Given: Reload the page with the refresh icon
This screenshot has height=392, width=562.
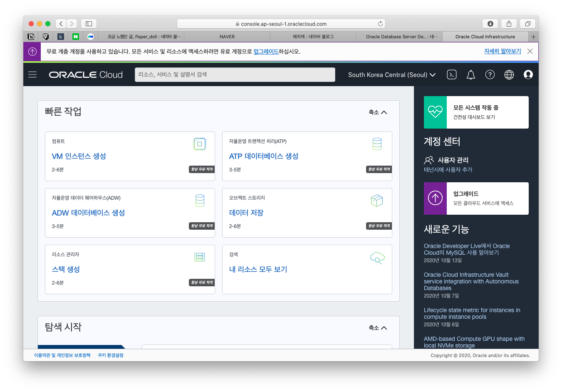Looking at the screenshot, I should coord(380,24).
